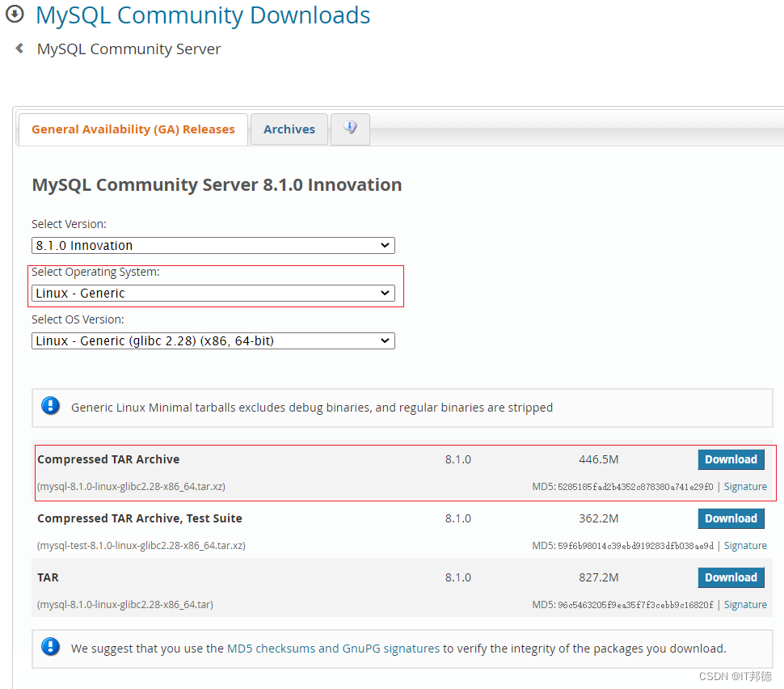
Task: Click the 446.5M file size value
Action: pos(598,459)
